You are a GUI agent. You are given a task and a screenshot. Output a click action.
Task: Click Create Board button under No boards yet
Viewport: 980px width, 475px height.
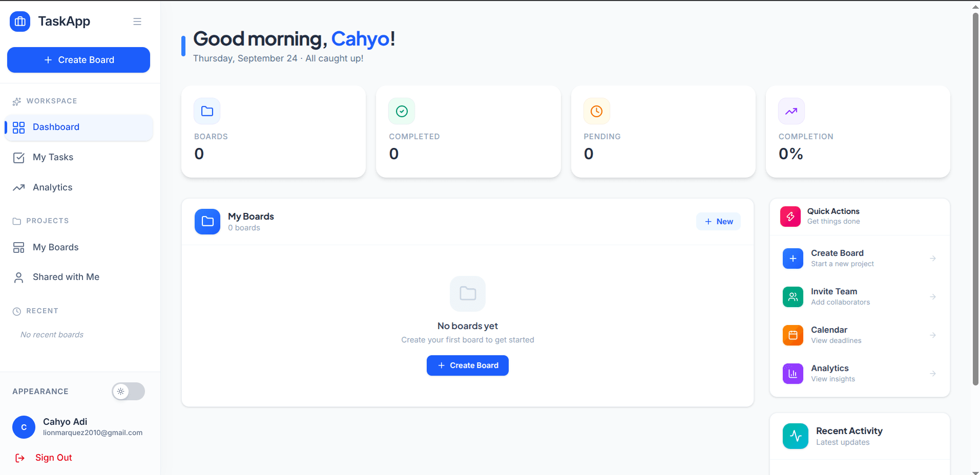pyautogui.click(x=468, y=365)
